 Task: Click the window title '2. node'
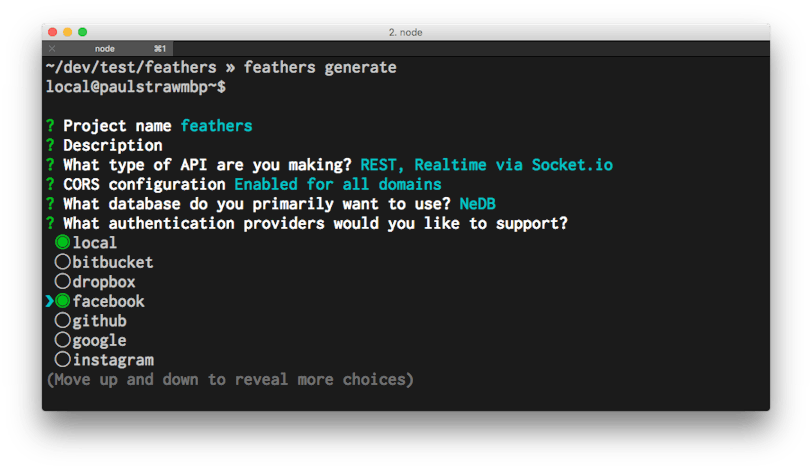405,32
